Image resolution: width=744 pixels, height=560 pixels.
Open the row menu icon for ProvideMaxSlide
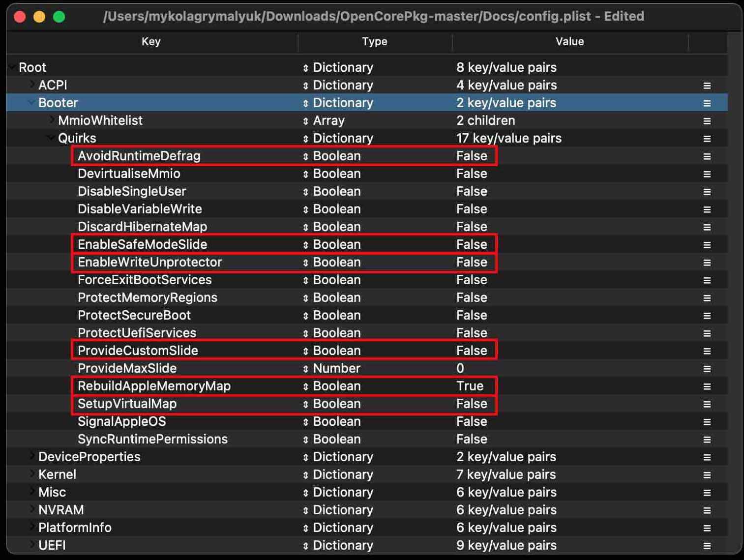pyautogui.click(x=707, y=369)
